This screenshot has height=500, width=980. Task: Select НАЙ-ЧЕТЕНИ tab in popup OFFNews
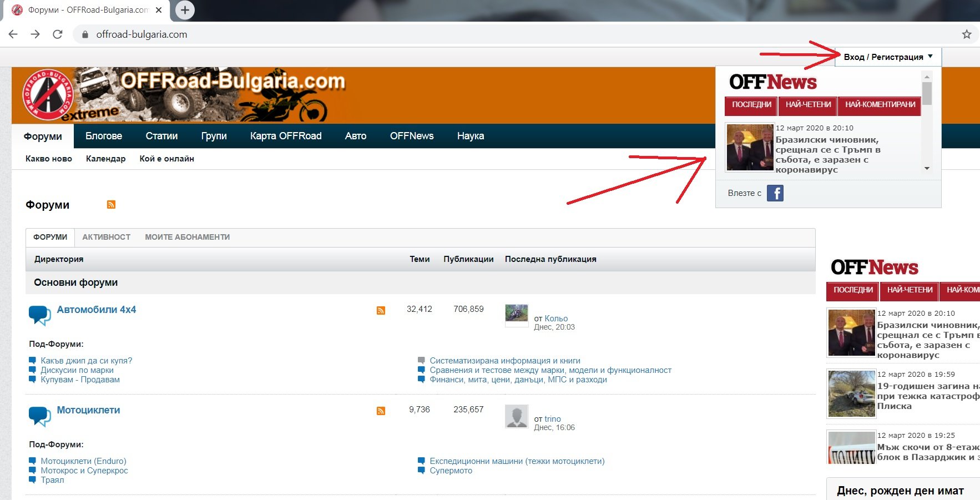(809, 105)
